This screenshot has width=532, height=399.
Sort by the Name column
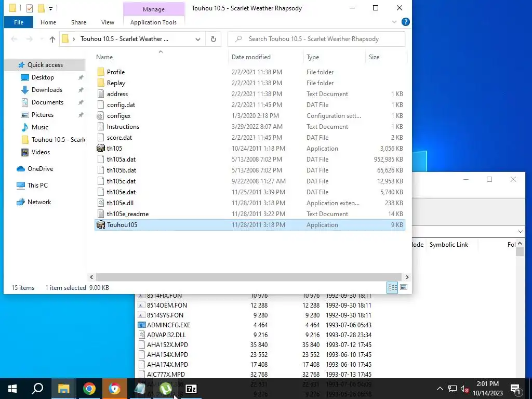104,57
